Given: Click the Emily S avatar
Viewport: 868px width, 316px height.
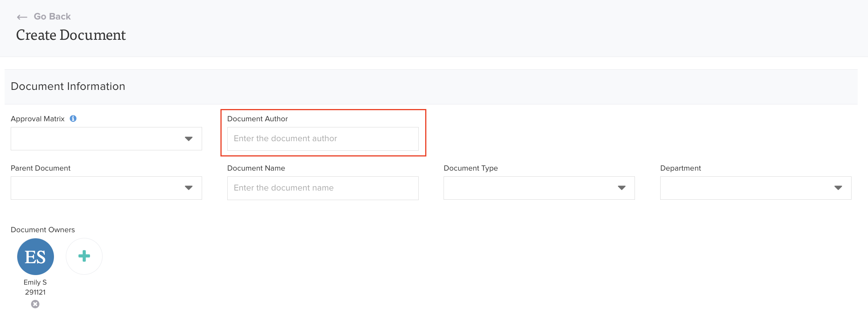Looking at the screenshot, I should (x=36, y=257).
